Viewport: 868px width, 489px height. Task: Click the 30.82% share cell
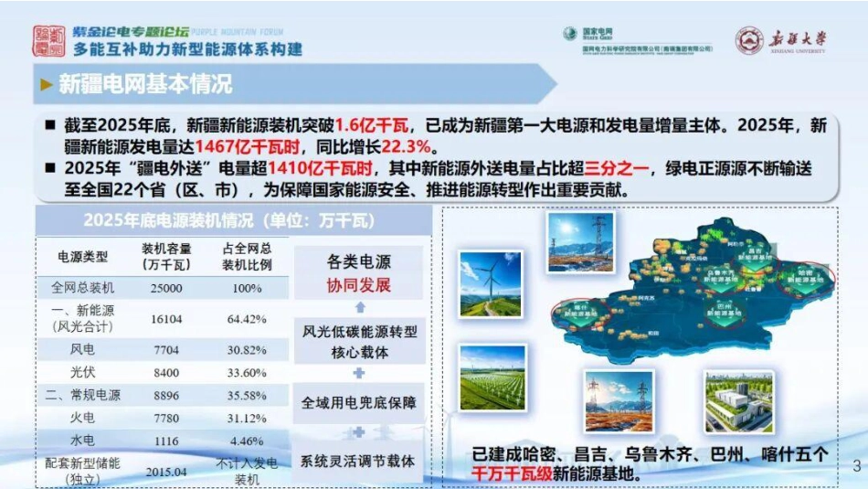[x=247, y=351]
